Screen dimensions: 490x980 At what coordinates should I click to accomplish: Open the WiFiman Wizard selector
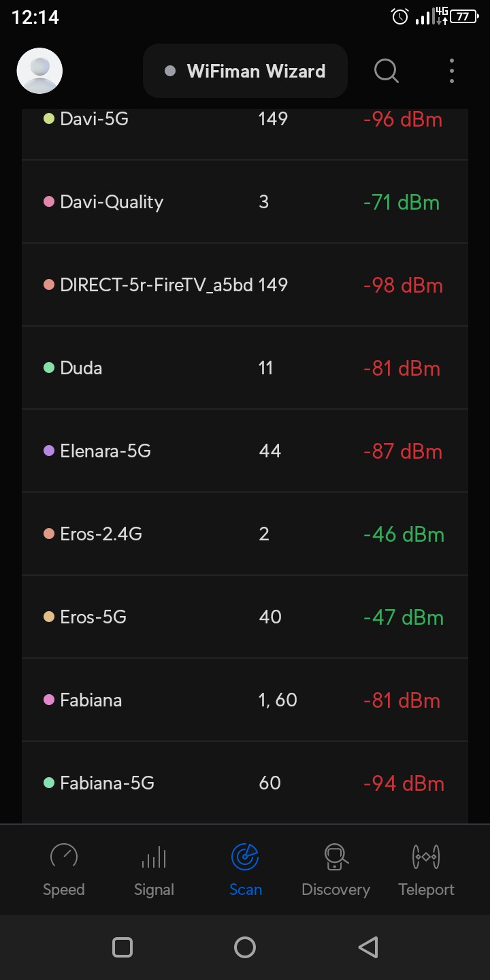(x=245, y=71)
